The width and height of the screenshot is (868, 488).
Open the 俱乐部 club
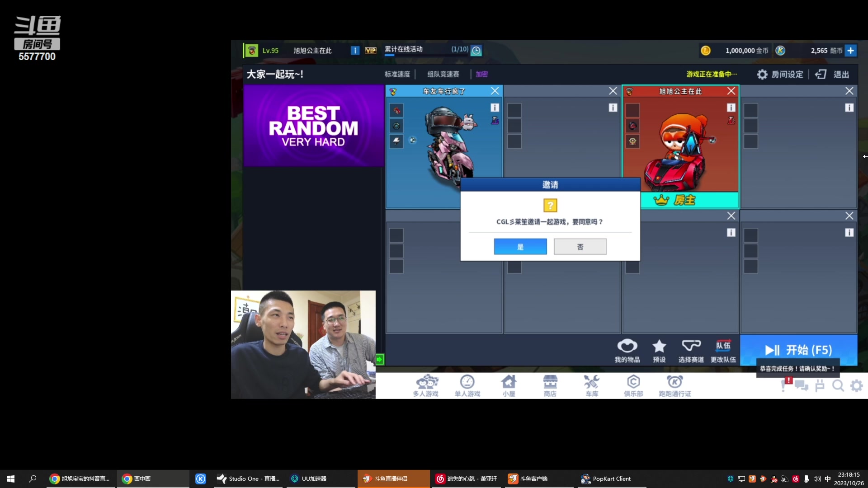tap(633, 386)
